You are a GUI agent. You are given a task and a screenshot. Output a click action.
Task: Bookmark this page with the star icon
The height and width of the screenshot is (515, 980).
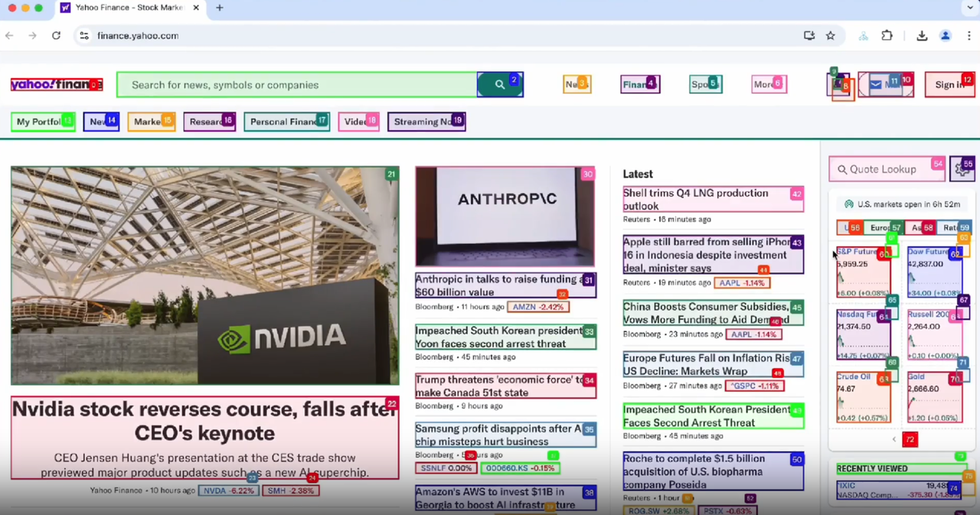pyautogui.click(x=831, y=35)
